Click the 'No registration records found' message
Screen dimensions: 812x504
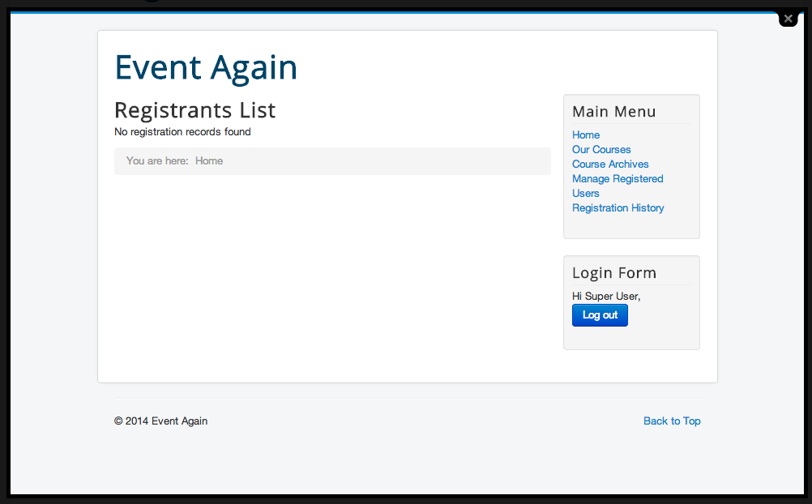coord(182,132)
